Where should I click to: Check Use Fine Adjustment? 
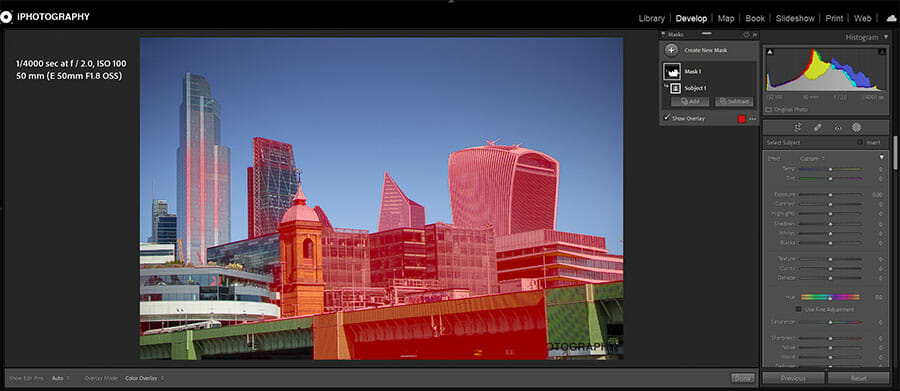click(x=798, y=309)
